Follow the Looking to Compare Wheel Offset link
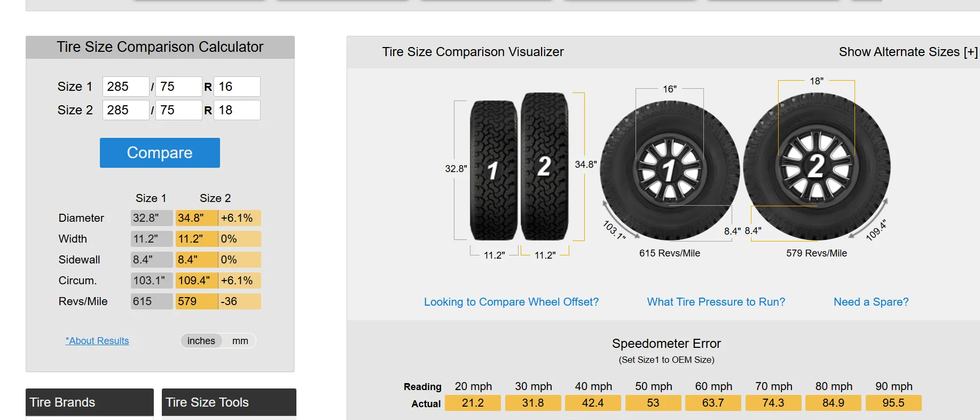This screenshot has height=420, width=980. click(511, 302)
